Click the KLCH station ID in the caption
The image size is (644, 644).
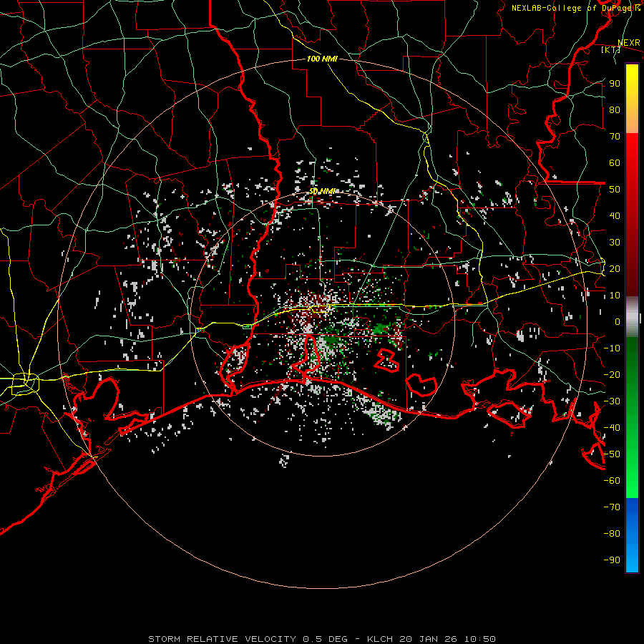coord(381,639)
